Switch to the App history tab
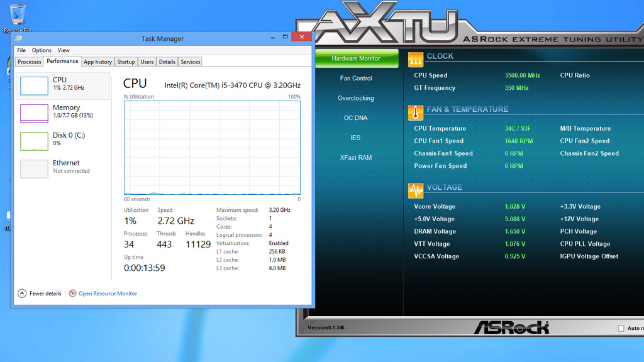 click(x=97, y=62)
